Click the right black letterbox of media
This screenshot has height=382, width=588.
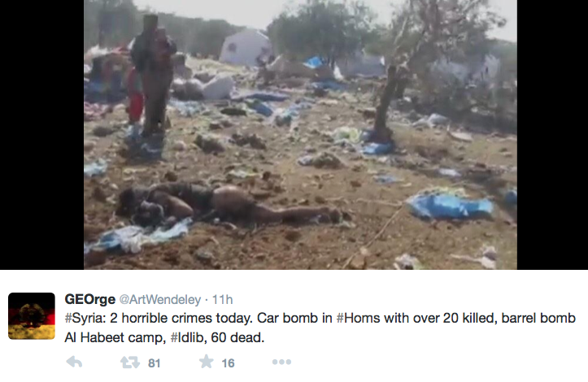[x=552, y=135]
